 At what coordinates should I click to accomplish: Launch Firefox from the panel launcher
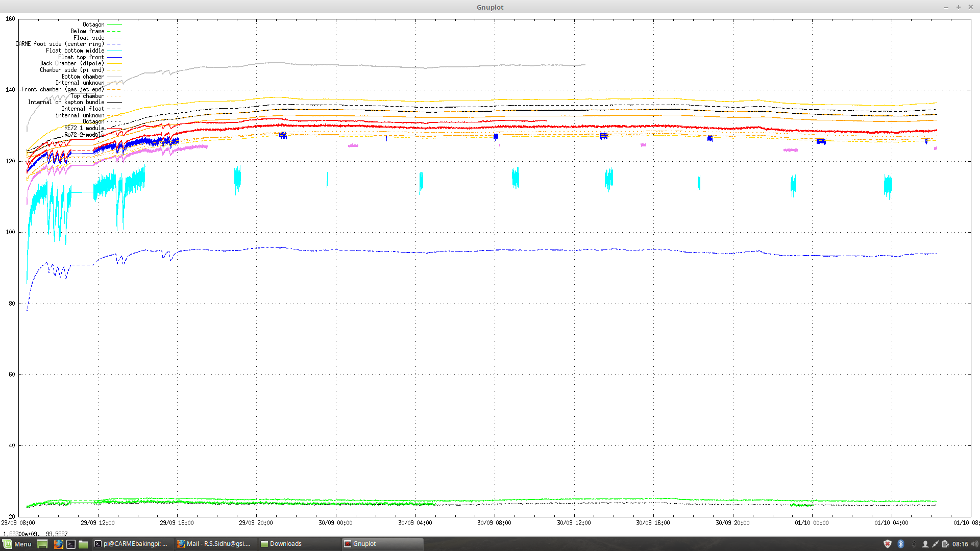[59, 544]
